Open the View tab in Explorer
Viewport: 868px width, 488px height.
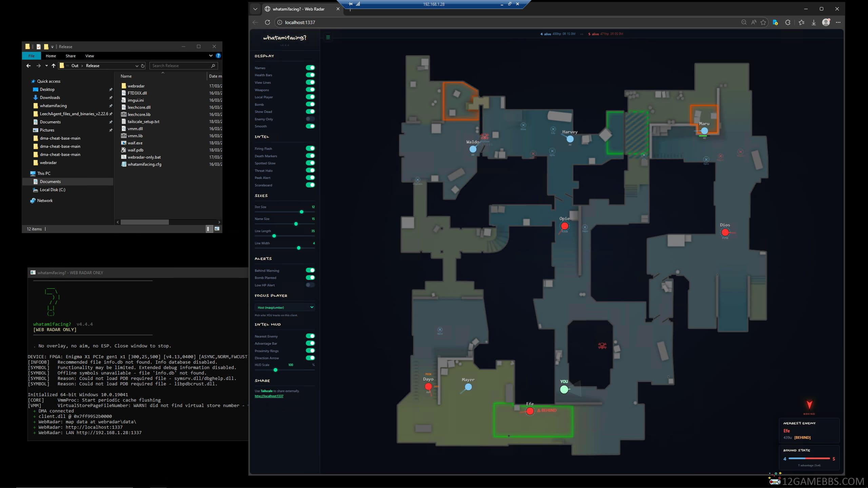click(90, 56)
